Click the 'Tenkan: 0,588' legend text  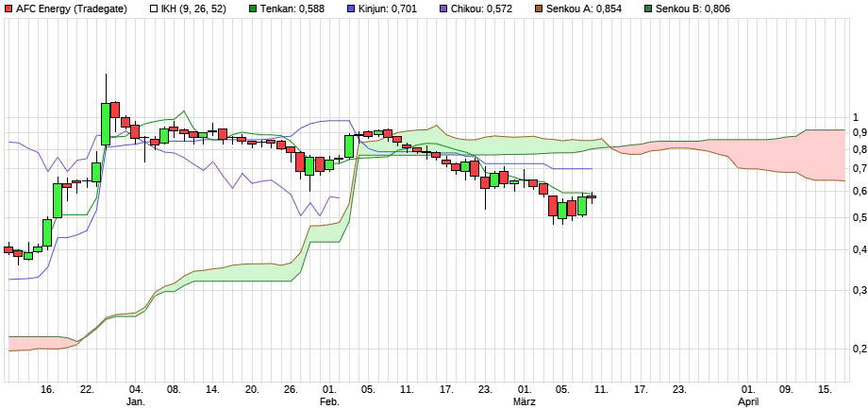pos(292,9)
